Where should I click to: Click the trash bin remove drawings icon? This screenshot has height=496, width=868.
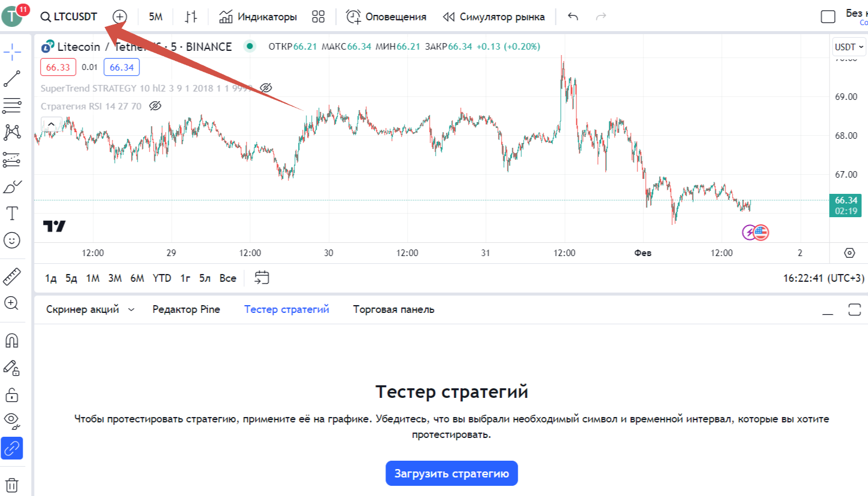pyautogui.click(x=12, y=484)
